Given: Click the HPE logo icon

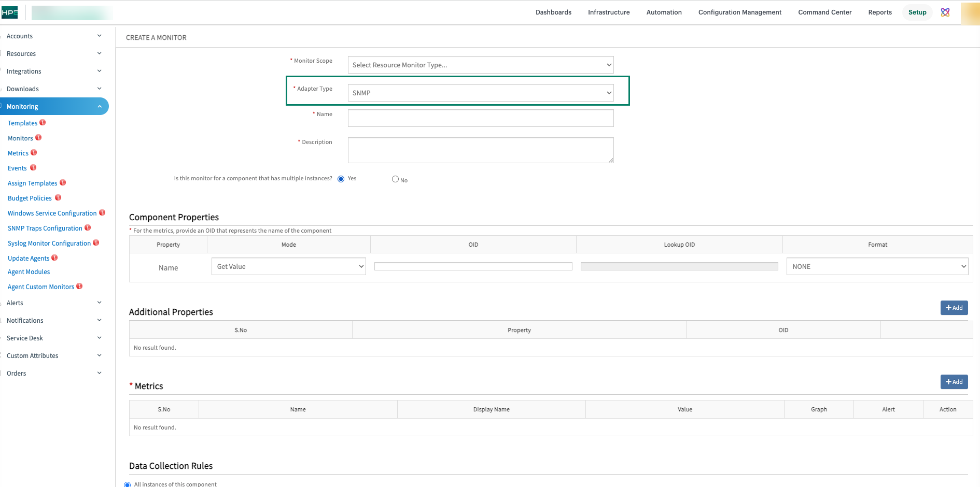Looking at the screenshot, I should pyautogui.click(x=9, y=12).
